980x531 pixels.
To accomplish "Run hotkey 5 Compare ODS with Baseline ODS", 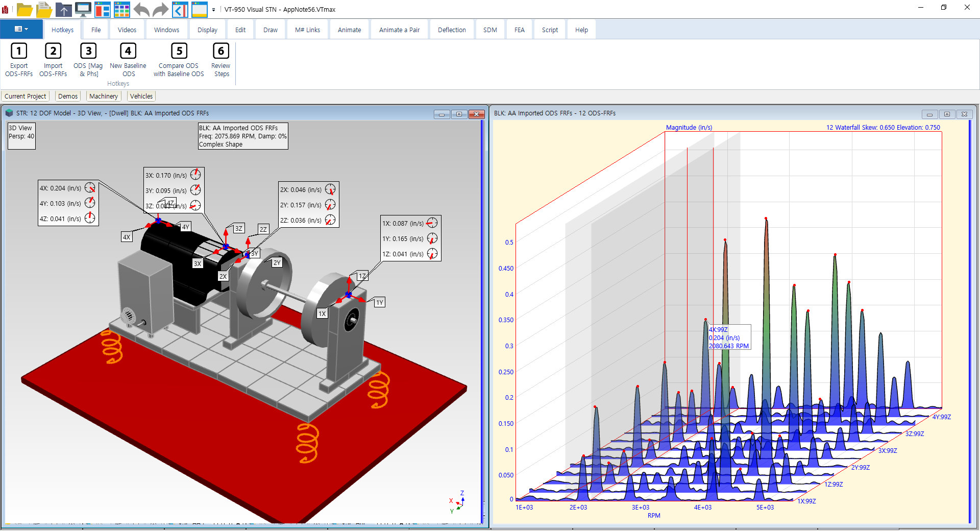I will (x=179, y=60).
